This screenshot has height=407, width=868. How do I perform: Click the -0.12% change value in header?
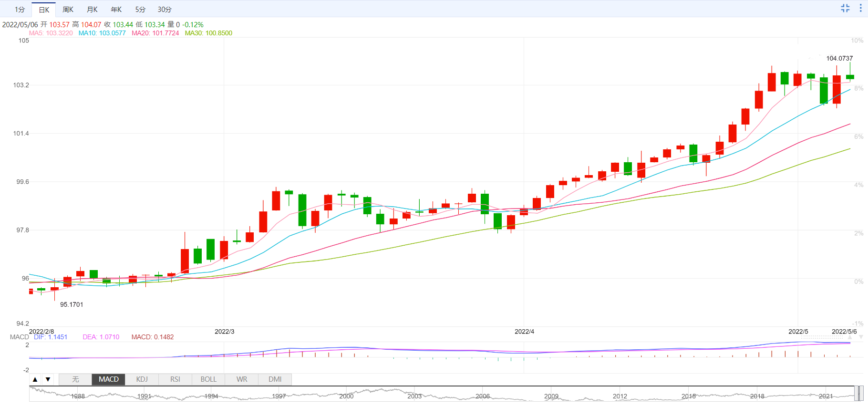point(193,24)
